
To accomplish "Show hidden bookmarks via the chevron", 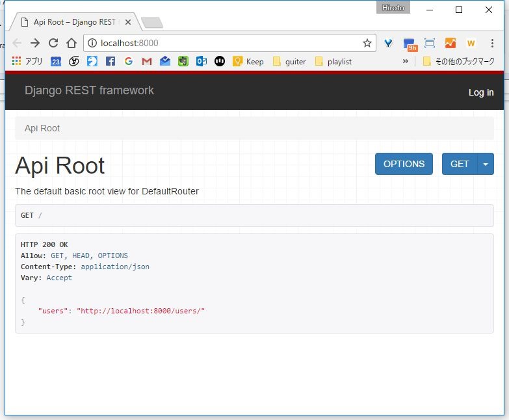I will pos(406,61).
